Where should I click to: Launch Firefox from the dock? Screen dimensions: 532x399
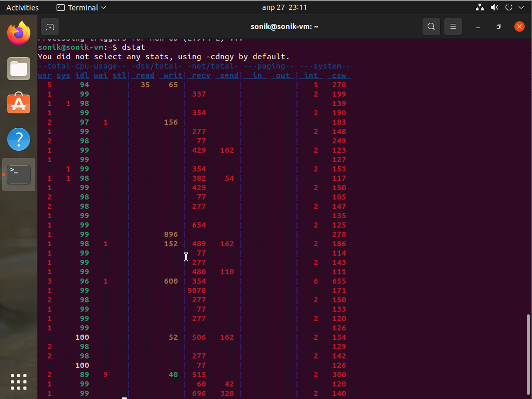[19, 34]
